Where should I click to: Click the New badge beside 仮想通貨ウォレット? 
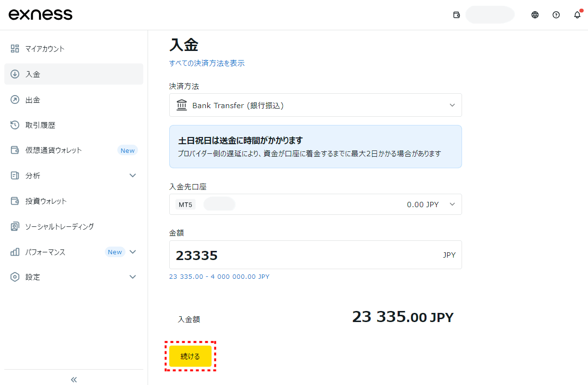(127, 150)
